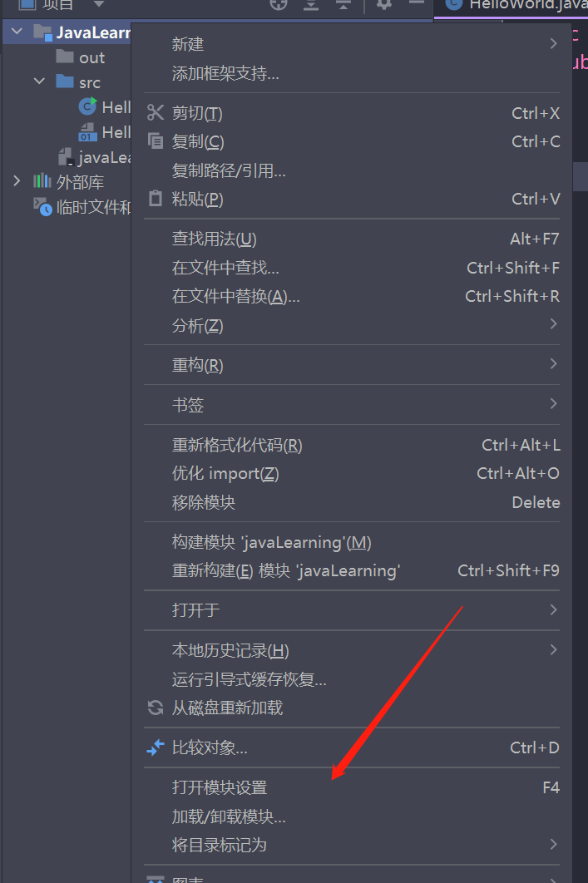
Task: Click the settings gear in project panel toolbar
Action: [384, 4]
